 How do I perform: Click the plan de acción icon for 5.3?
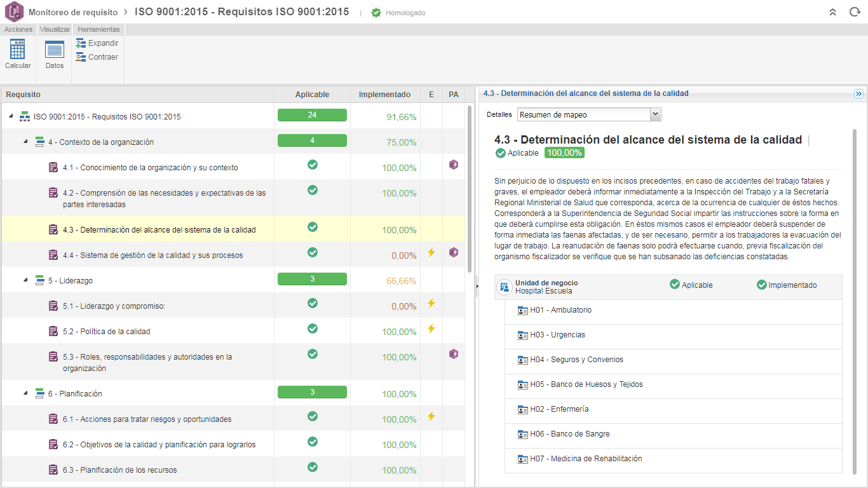click(454, 354)
